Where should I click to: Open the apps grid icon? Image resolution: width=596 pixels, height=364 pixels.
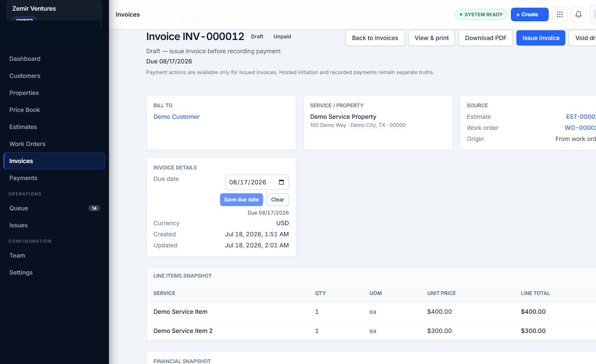tap(560, 14)
